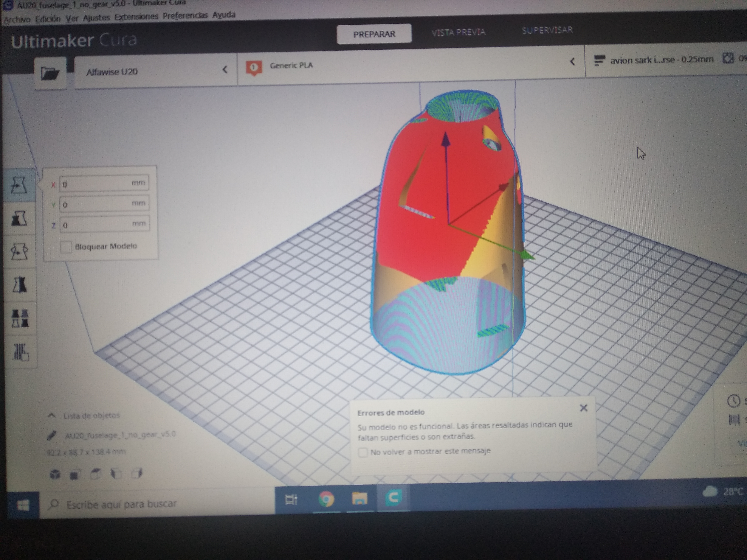Select the Move tool in left toolbar
Viewport: 747px width, 560px height.
(19, 185)
